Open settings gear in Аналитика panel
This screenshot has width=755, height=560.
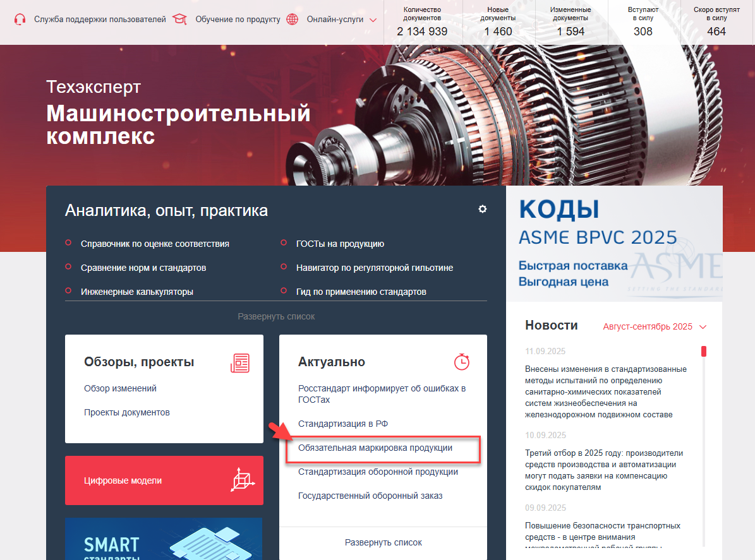(x=483, y=209)
